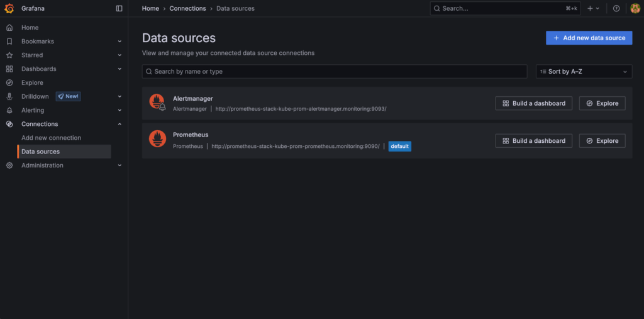Click the Connections icon in sidebar

[x=9, y=124]
